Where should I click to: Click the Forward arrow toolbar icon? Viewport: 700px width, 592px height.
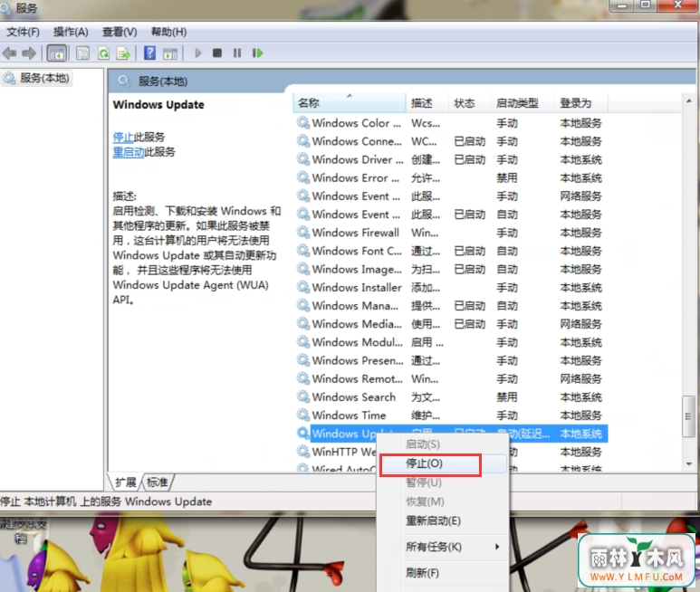click(x=29, y=53)
